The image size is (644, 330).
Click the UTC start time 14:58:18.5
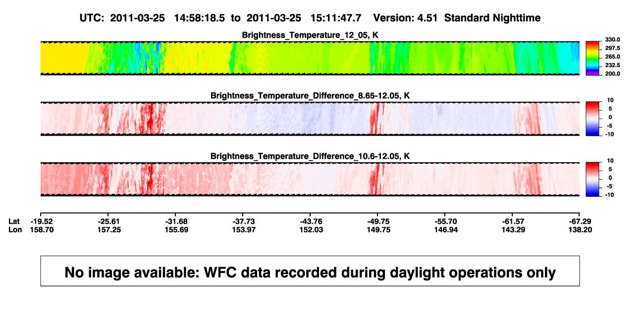(x=200, y=18)
